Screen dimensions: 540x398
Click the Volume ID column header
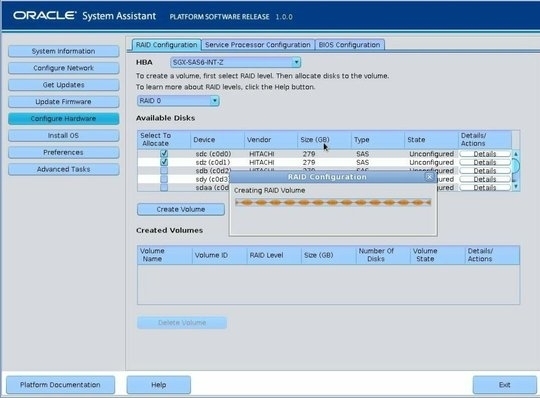(219, 255)
